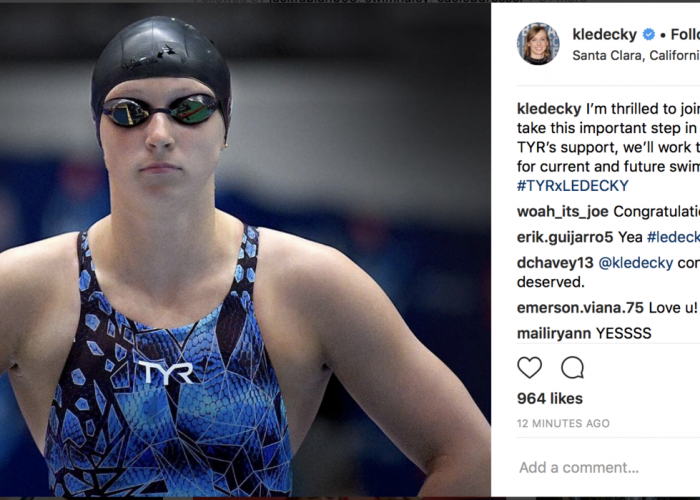Click the swimmer photo in the post
Viewport: 700px width, 500px height.
245,250
